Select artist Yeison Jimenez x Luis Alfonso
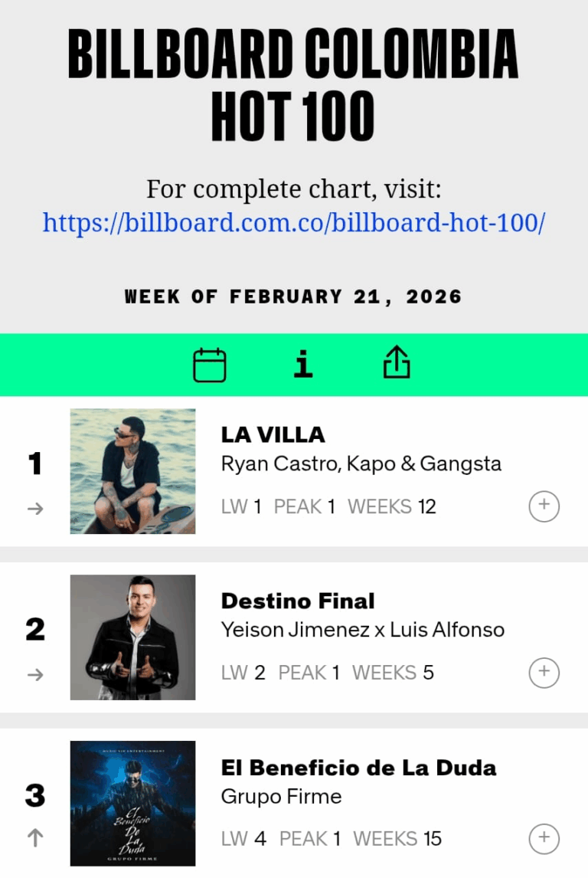This screenshot has width=588, height=878. (x=363, y=630)
